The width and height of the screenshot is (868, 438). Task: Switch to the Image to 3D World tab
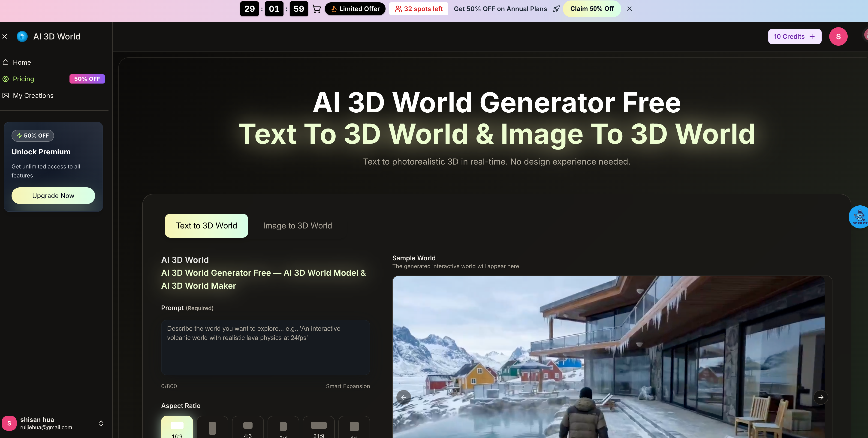(298, 225)
